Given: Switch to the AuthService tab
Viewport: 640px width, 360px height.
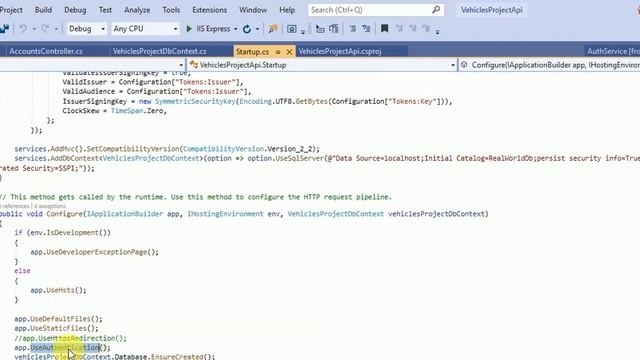Looking at the screenshot, I should coord(612,51).
